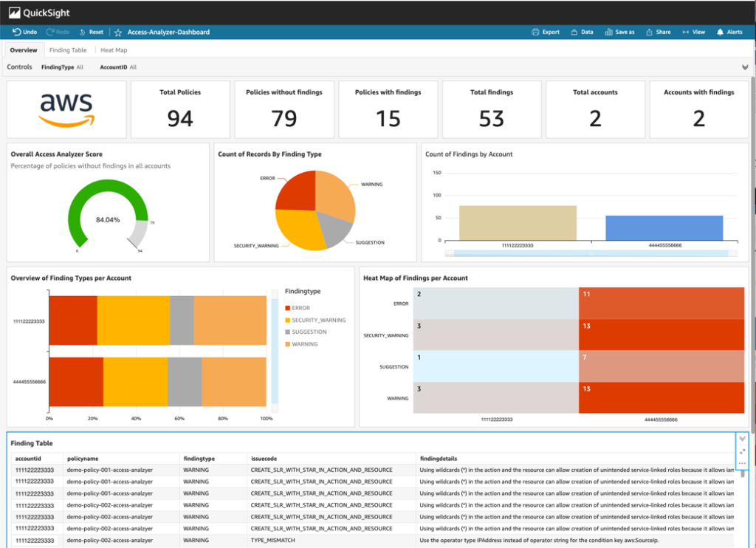This screenshot has width=756, height=548.
Task: Open Alerts using the bell icon
Action: 730,32
